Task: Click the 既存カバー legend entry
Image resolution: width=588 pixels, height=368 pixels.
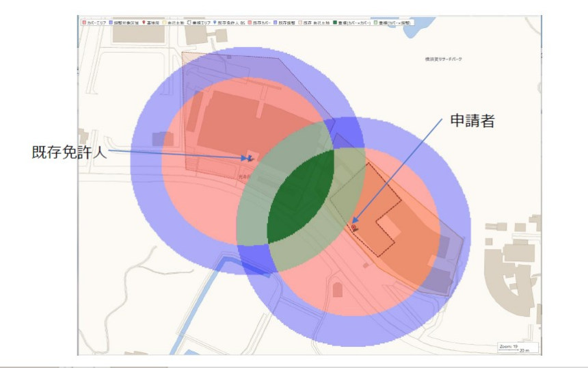Action: [x=259, y=23]
